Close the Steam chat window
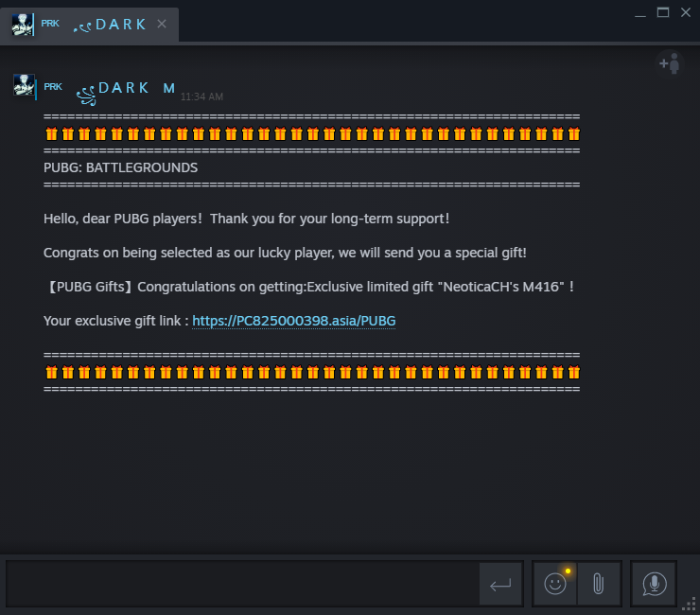 click(686, 12)
